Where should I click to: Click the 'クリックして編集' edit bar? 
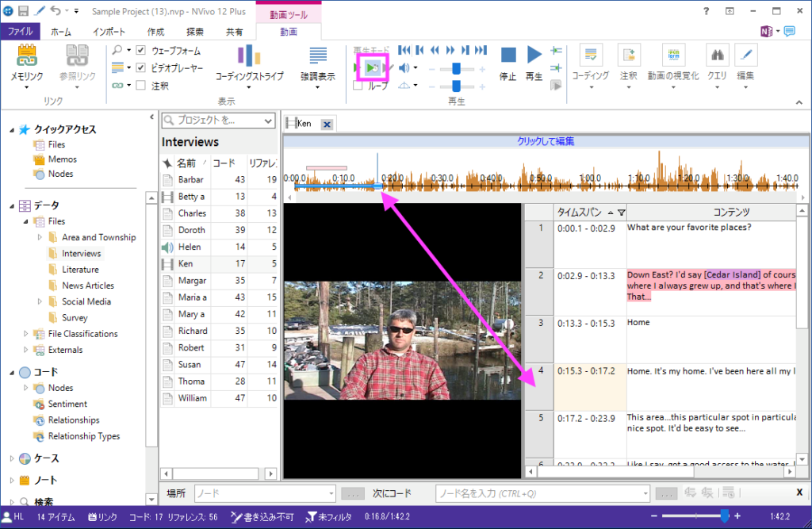click(545, 141)
